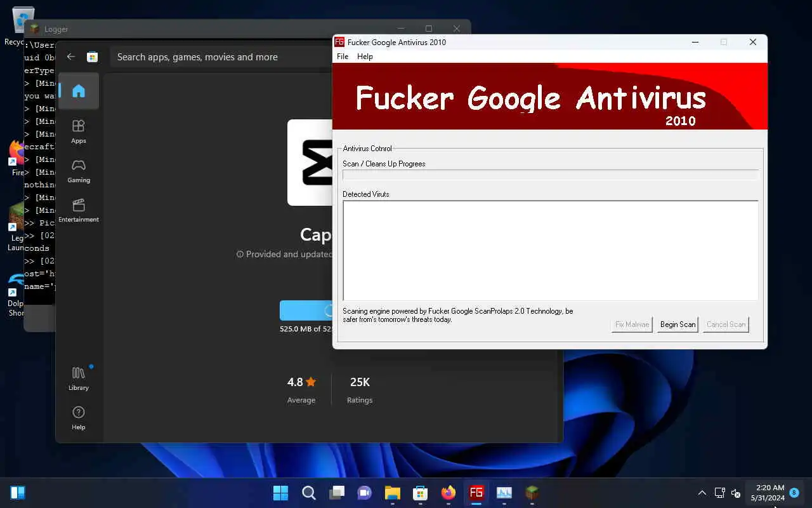Open Gaming section in Microsoft Store

point(79,171)
